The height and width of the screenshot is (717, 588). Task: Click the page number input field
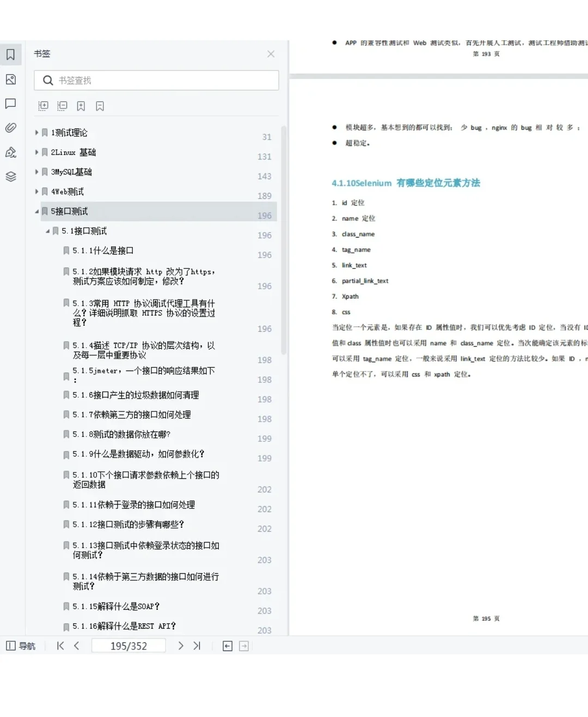click(128, 646)
